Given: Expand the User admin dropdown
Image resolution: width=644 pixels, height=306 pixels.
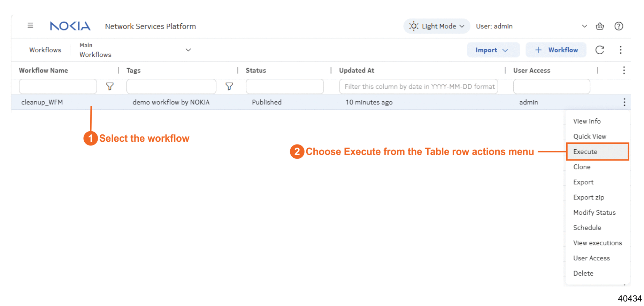Looking at the screenshot, I should (584, 26).
